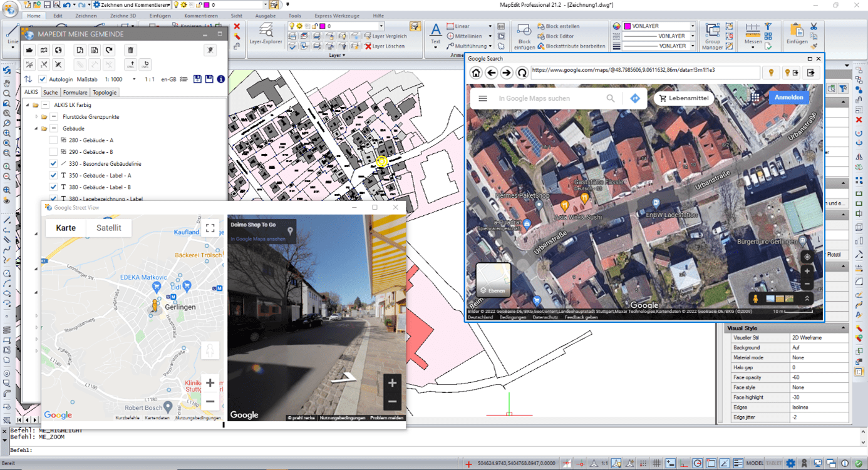Open Google Maps hamburger menu
The image size is (868, 470).
[483, 98]
